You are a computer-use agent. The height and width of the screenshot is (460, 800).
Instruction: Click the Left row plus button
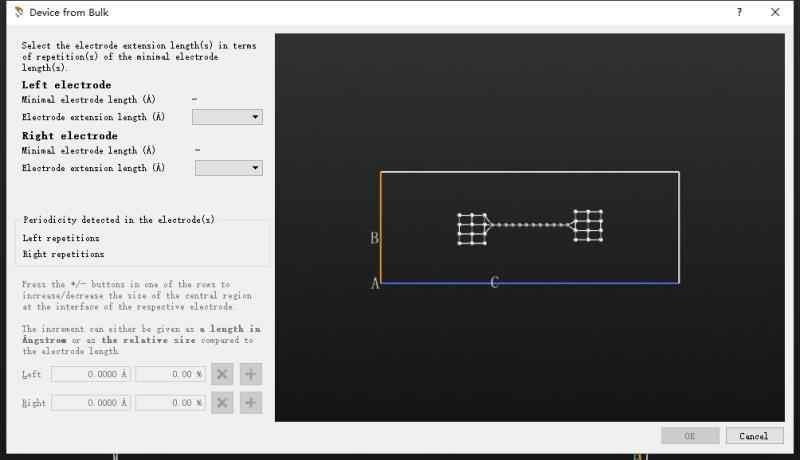coord(251,374)
